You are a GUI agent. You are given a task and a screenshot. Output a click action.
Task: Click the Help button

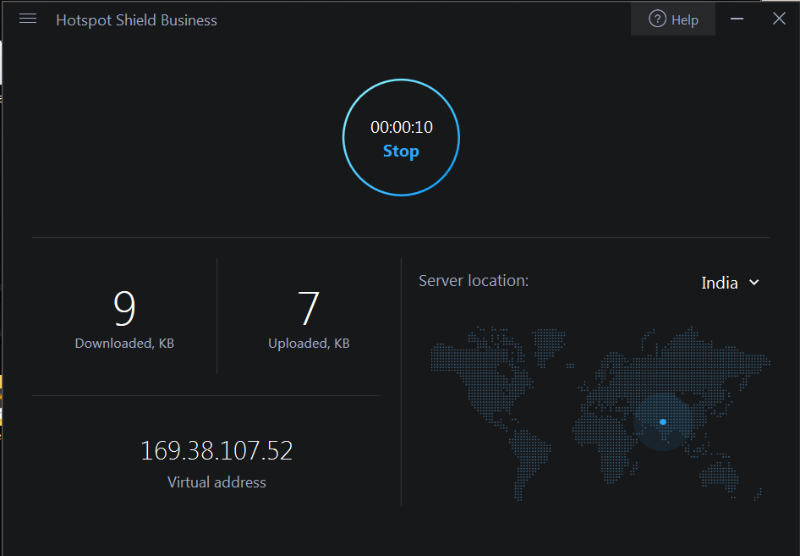point(673,19)
